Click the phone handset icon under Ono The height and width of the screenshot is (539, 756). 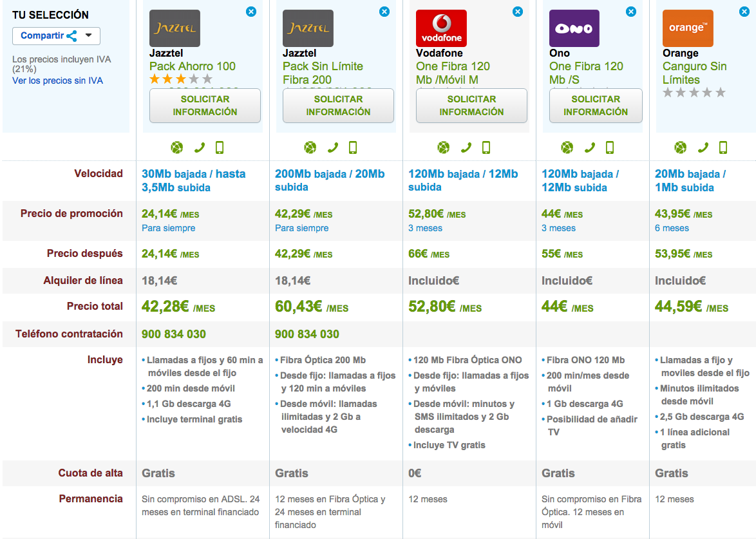pos(590,148)
